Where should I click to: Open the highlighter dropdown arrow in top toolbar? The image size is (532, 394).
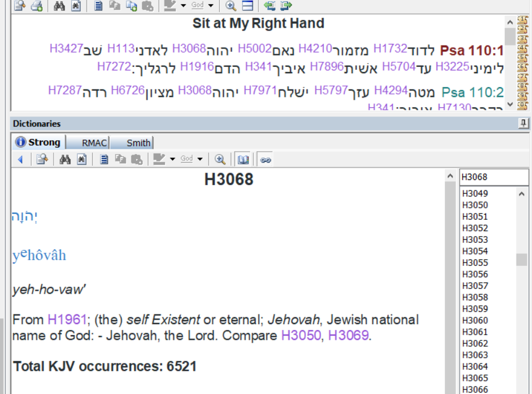183,6
